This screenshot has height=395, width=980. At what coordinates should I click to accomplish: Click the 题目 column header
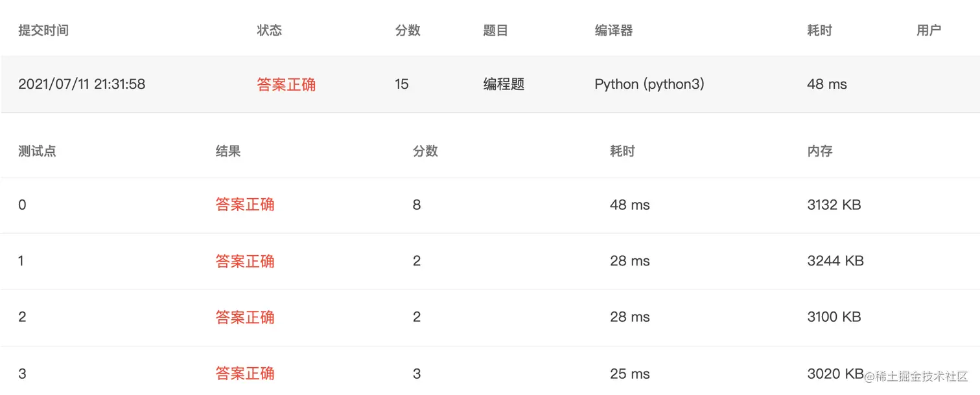tap(495, 30)
